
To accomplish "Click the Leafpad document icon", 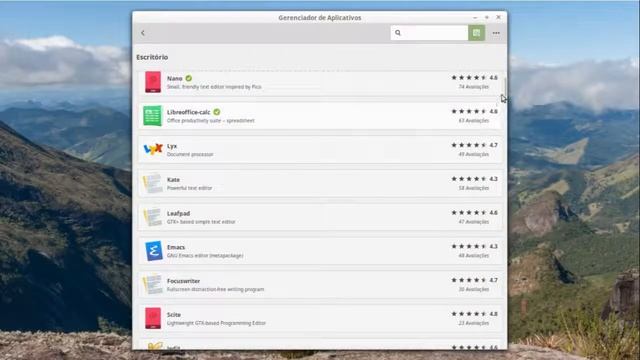I will (153, 217).
